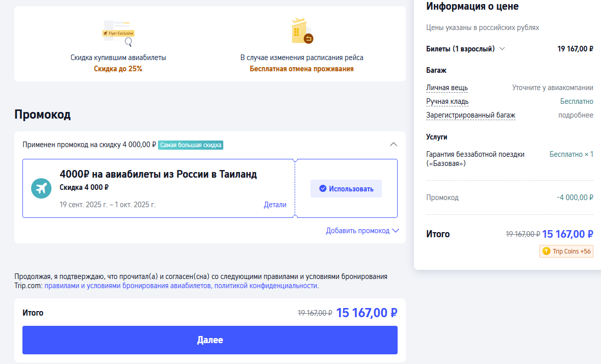The image size is (601, 364).
Task: Click the Trip Coins +56 badge
Action: [566, 251]
